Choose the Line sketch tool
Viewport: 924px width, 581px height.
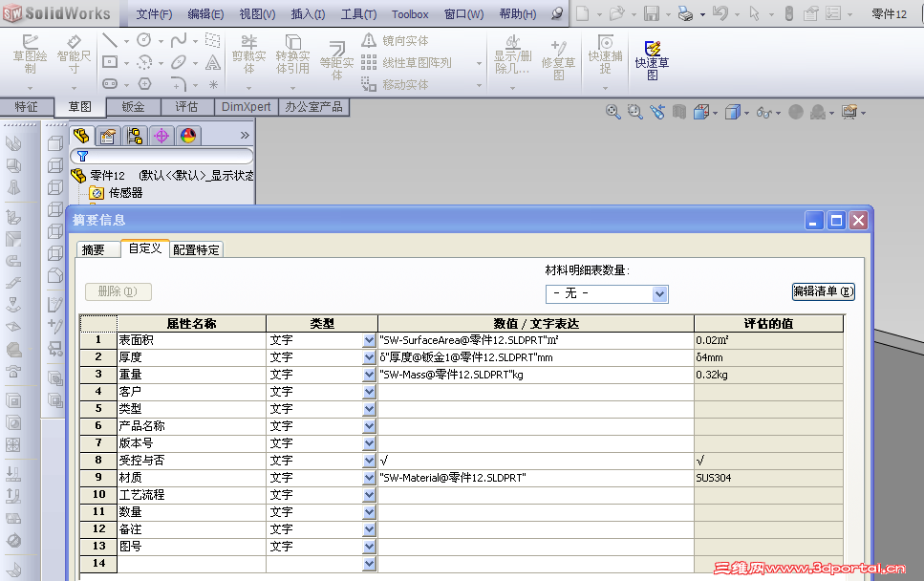110,40
